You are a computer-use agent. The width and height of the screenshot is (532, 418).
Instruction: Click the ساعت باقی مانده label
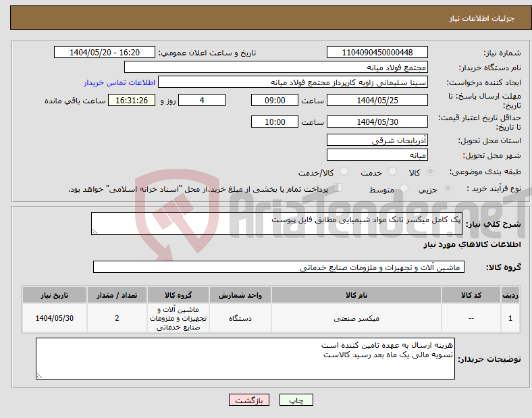pyautogui.click(x=75, y=101)
